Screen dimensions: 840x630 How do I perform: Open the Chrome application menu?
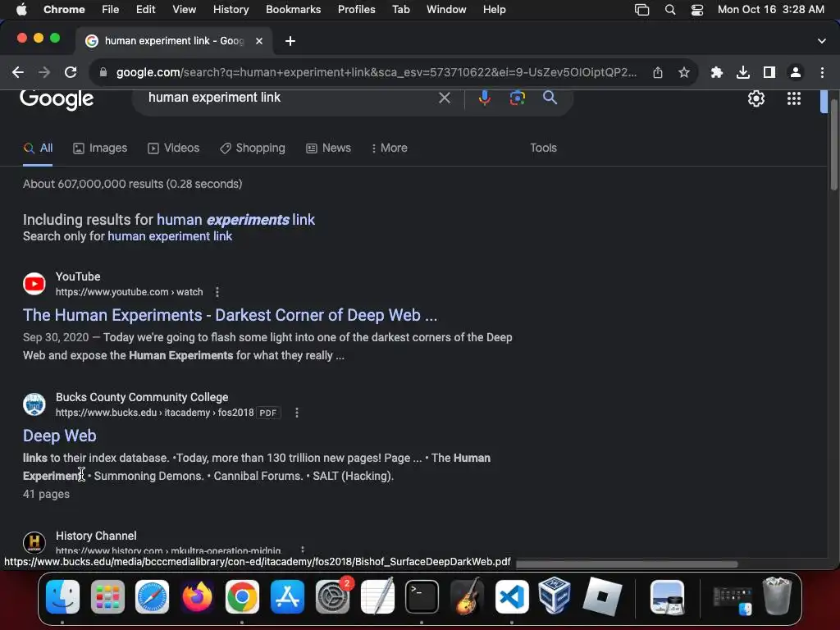coord(64,10)
